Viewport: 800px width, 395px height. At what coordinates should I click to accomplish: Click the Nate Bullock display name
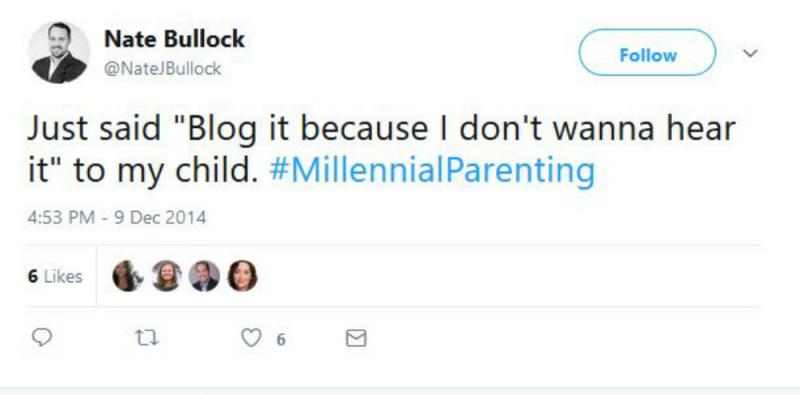coord(174,39)
